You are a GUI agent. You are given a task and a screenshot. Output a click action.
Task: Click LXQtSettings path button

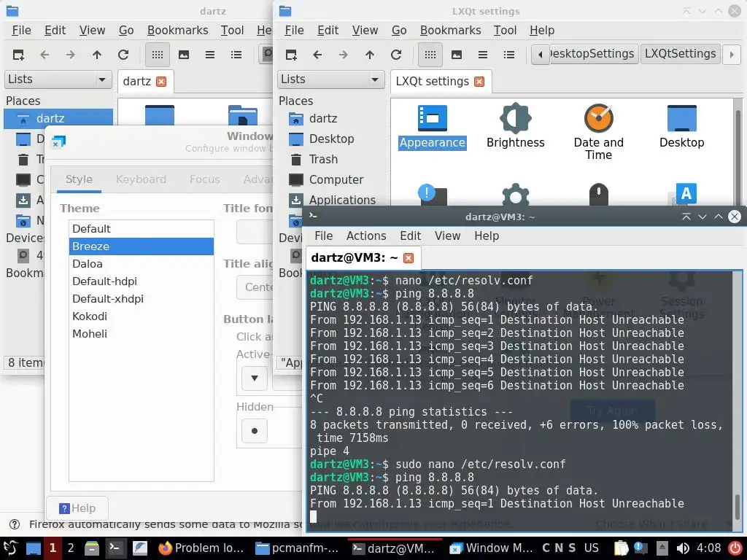click(680, 54)
